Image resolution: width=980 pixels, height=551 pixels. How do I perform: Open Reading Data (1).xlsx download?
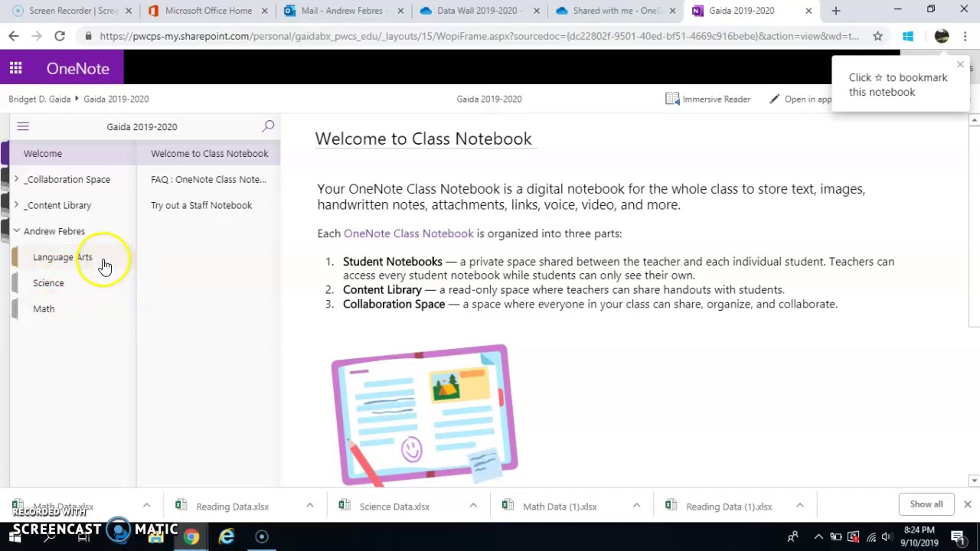point(729,507)
